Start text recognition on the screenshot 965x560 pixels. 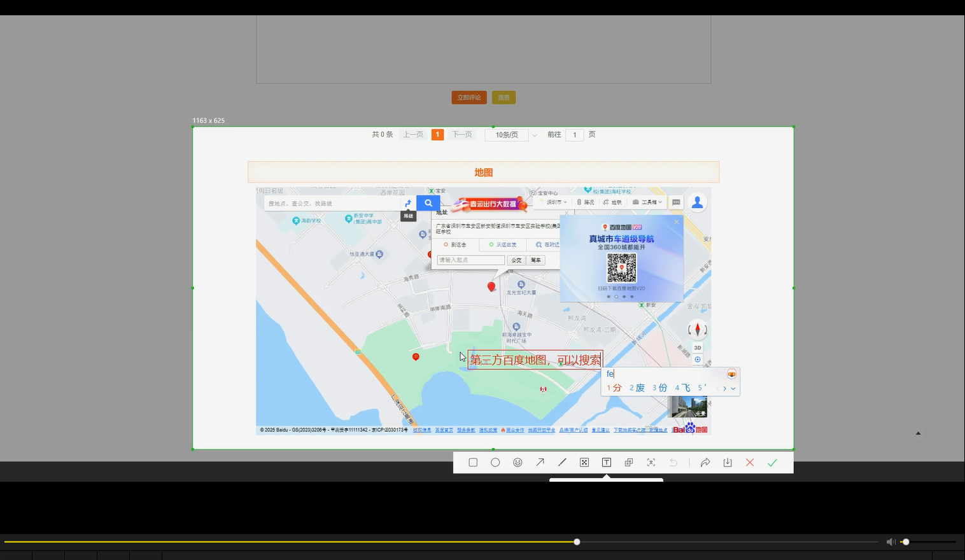coord(651,463)
